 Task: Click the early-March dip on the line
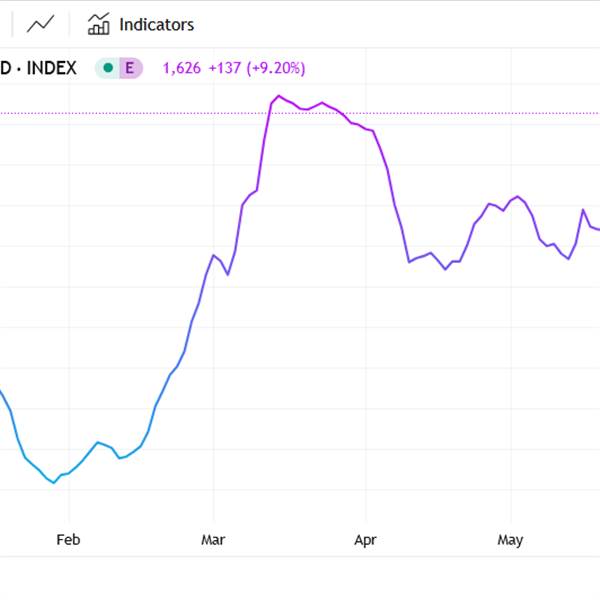pyautogui.click(x=228, y=274)
